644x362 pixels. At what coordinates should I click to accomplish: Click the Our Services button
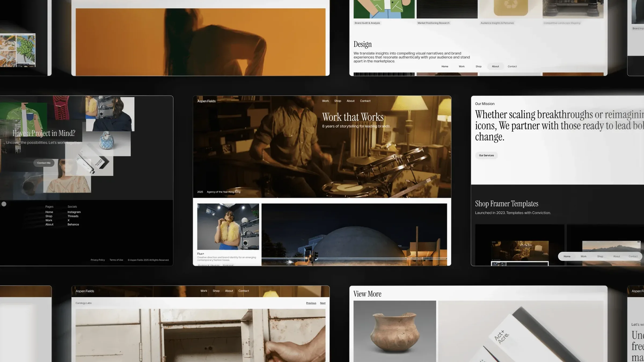click(x=486, y=155)
